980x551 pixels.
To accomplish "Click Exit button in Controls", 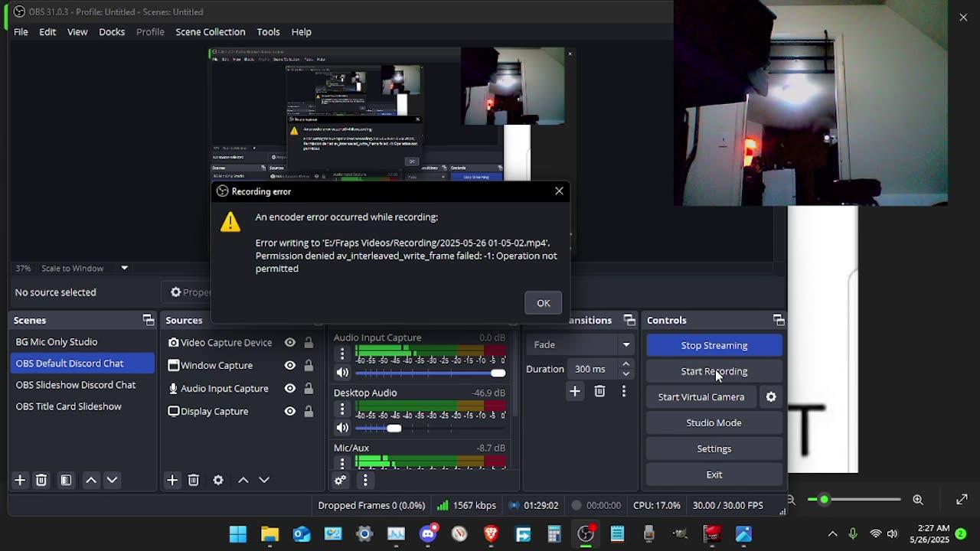I will click(714, 474).
